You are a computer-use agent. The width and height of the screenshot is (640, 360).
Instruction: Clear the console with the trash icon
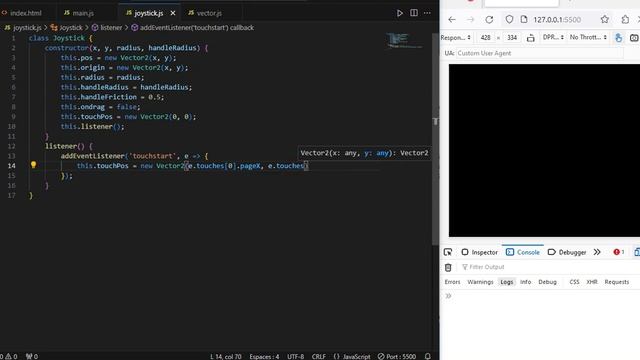448,267
